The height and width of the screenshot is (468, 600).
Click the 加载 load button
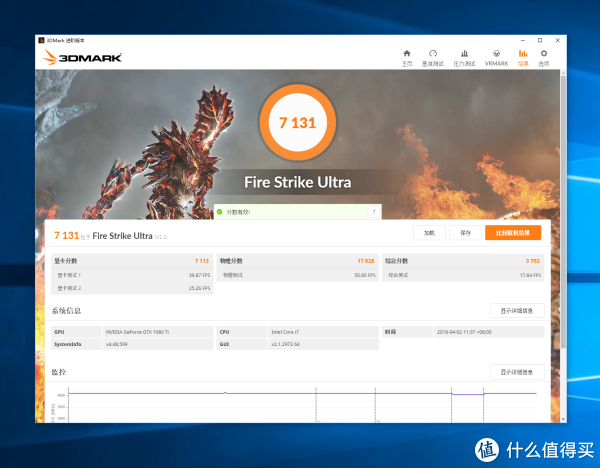pos(429,233)
